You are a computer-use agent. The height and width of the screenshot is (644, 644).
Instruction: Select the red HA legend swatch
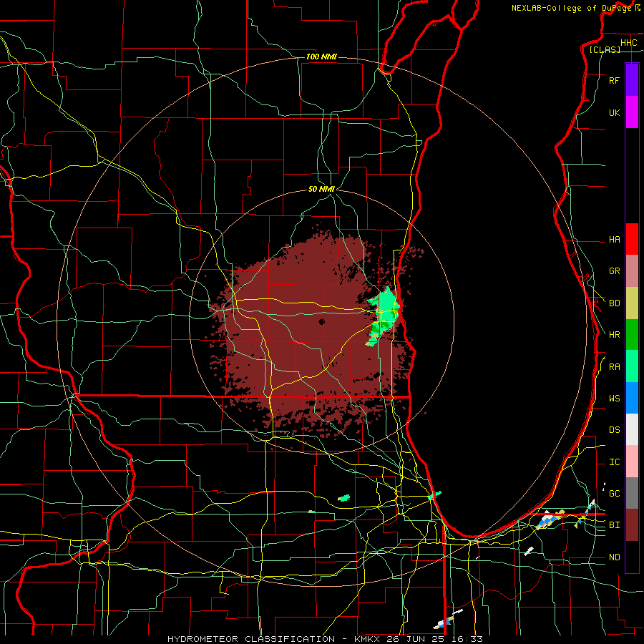pos(632,239)
